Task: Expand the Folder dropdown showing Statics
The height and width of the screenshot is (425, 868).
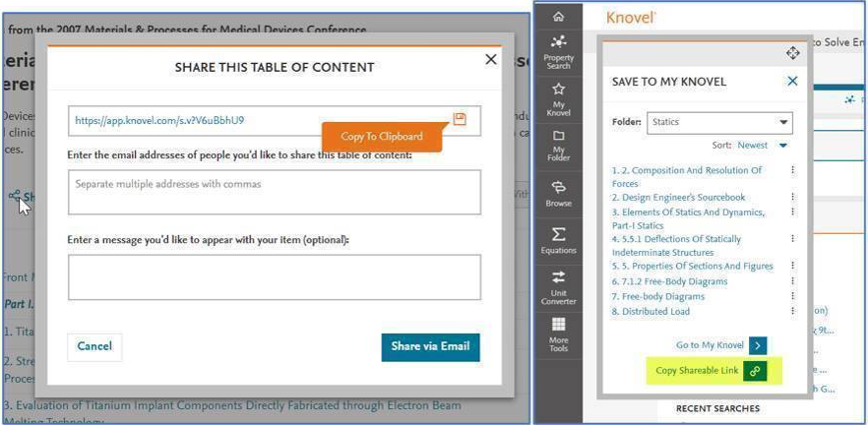Action: point(719,122)
